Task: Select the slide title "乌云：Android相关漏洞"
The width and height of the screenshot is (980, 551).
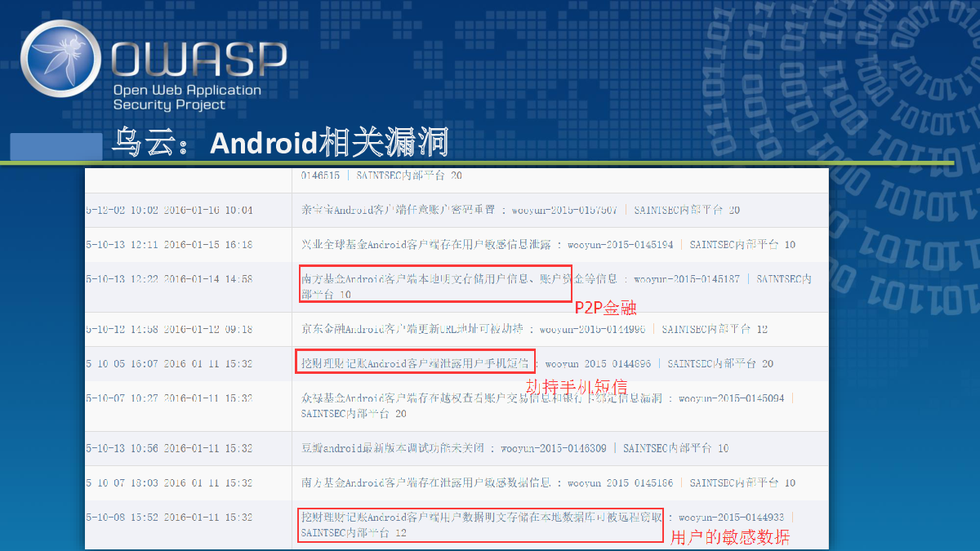Action: (281, 143)
